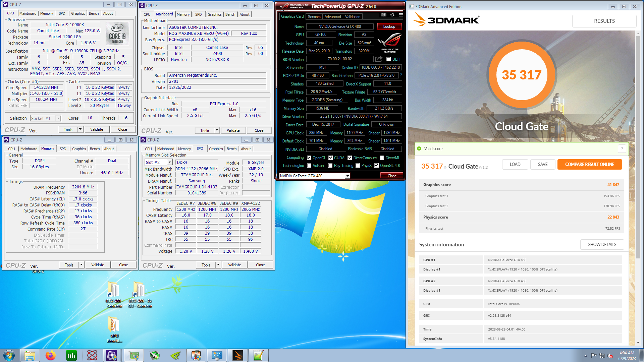The height and width of the screenshot is (362, 644).
Task: Click the 3DMark orange taskbar icon
Action: [238, 355]
